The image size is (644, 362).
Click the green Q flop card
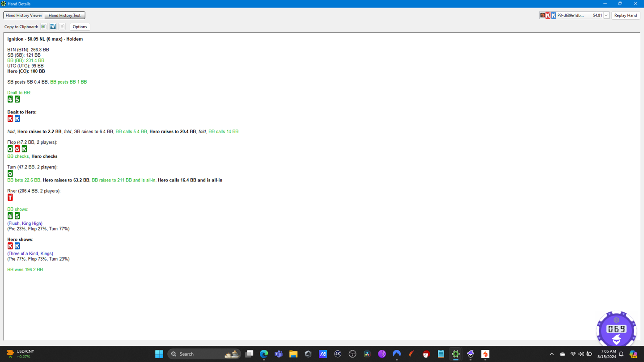tap(10, 149)
